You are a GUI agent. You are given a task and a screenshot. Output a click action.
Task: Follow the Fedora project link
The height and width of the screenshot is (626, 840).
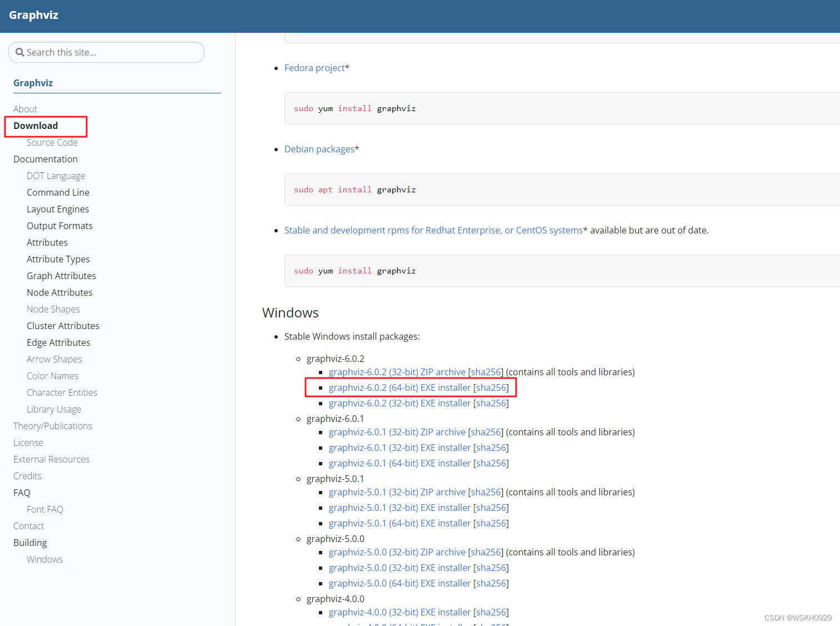[x=314, y=68]
